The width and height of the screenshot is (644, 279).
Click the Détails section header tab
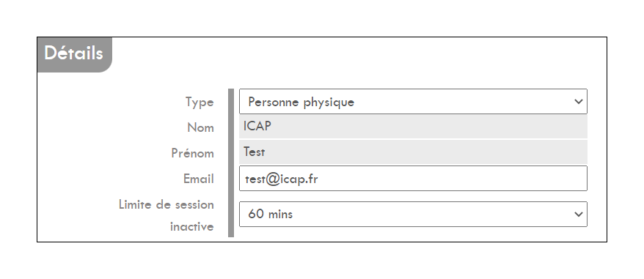[x=74, y=55]
